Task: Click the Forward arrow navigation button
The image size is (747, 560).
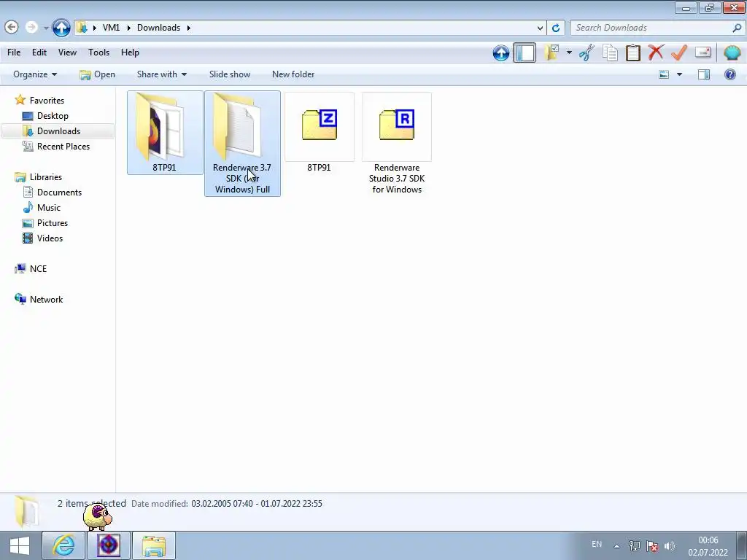Action: 31,27
